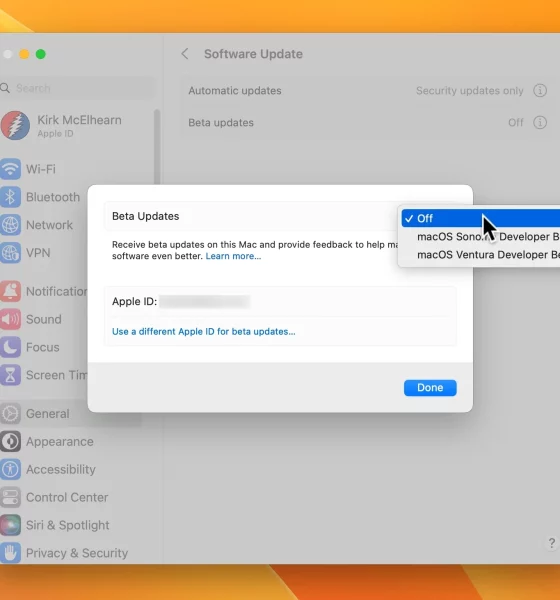Viewport: 560px width, 600px height.
Task: Select the Control Center icon
Action: (10, 497)
